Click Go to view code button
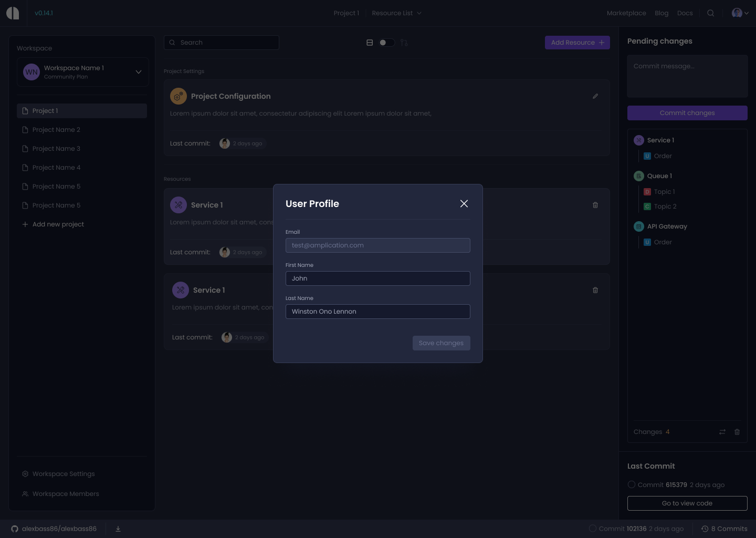Viewport: 756px width, 538px height. pos(687,503)
